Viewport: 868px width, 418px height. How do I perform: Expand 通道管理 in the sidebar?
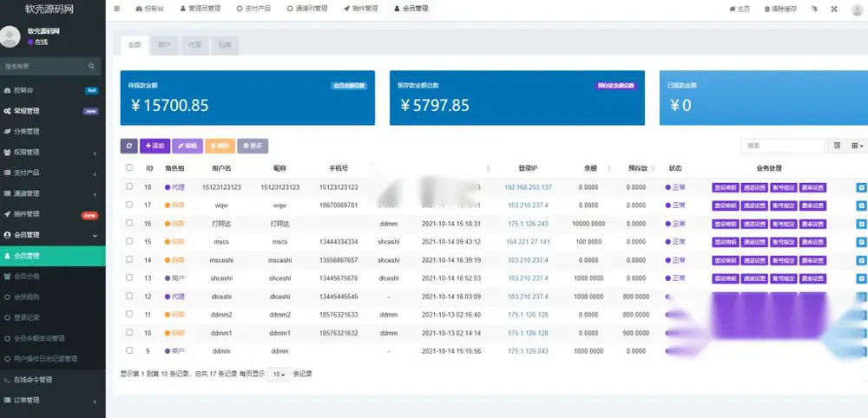tap(53, 193)
